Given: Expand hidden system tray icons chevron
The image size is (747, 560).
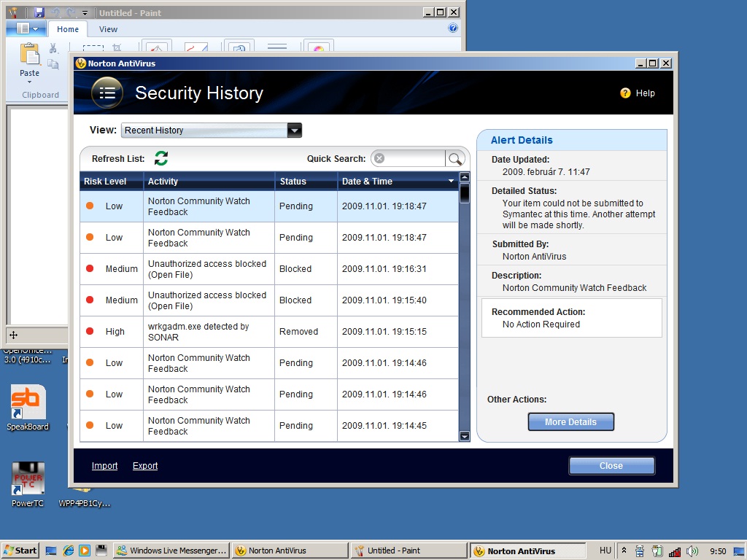Looking at the screenshot, I should [x=624, y=551].
